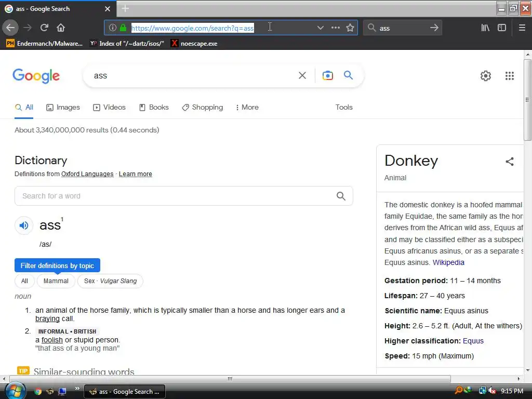This screenshot has height=399, width=532.
Task: Toggle the sidebar view icon
Action: pyautogui.click(x=502, y=28)
